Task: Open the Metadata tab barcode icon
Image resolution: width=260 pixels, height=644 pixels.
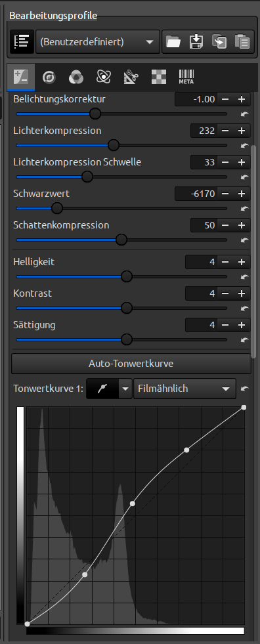Action: click(x=186, y=77)
